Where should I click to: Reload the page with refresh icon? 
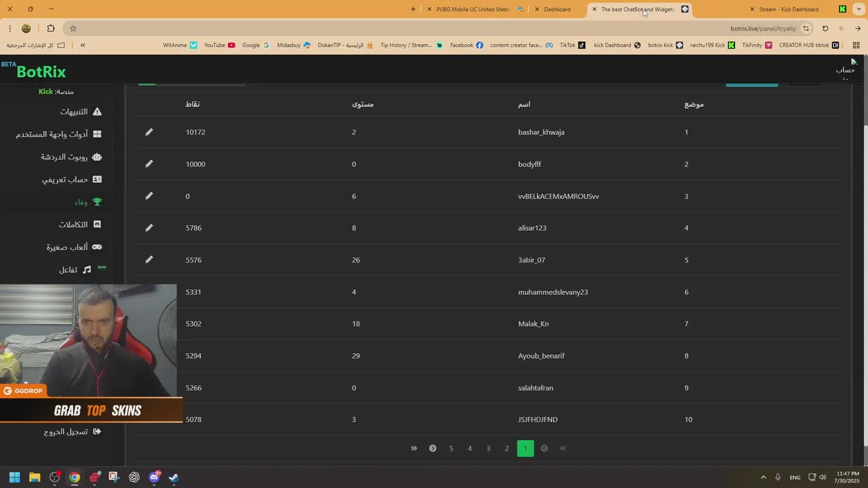[x=825, y=28]
